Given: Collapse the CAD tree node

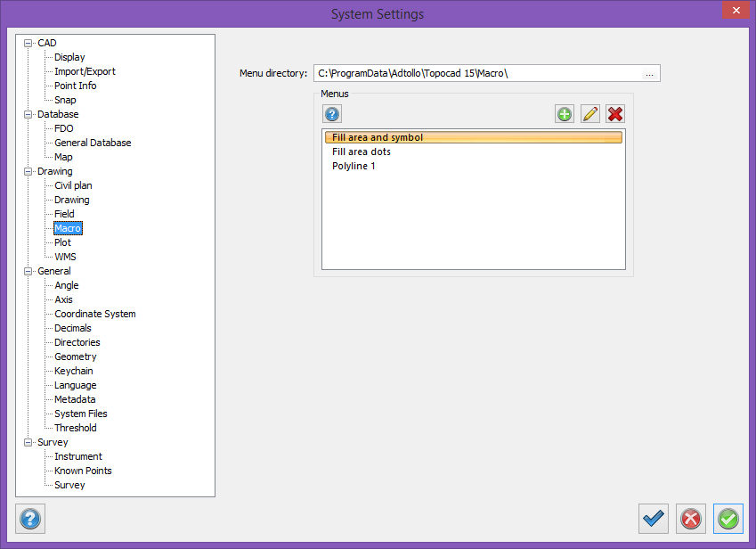Looking at the screenshot, I should coord(28,43).
